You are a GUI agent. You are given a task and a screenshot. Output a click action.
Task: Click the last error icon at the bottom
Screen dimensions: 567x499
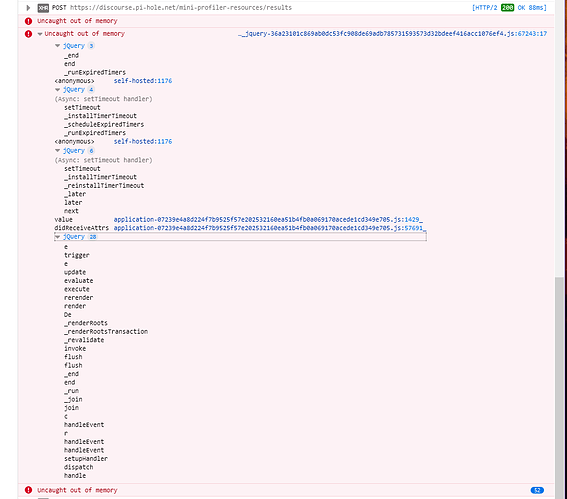pos(28,490)
